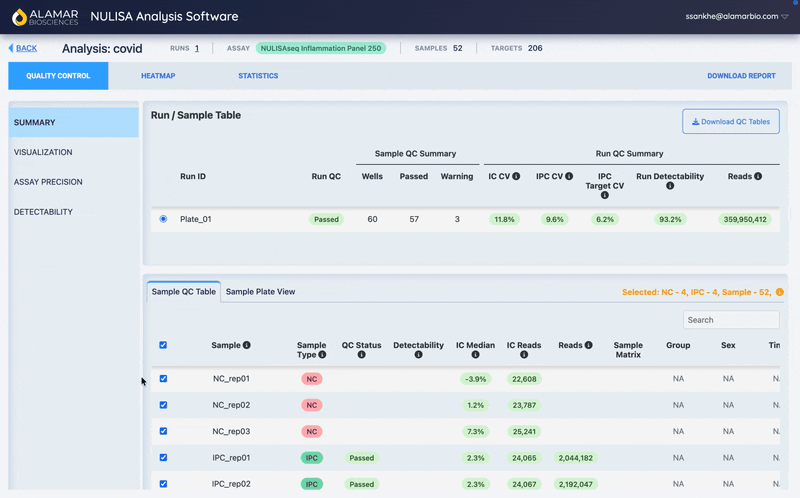Screen dimensions: 800x498
Task: Select Assay Precision in the sidebar
Action: click(48, 182)
